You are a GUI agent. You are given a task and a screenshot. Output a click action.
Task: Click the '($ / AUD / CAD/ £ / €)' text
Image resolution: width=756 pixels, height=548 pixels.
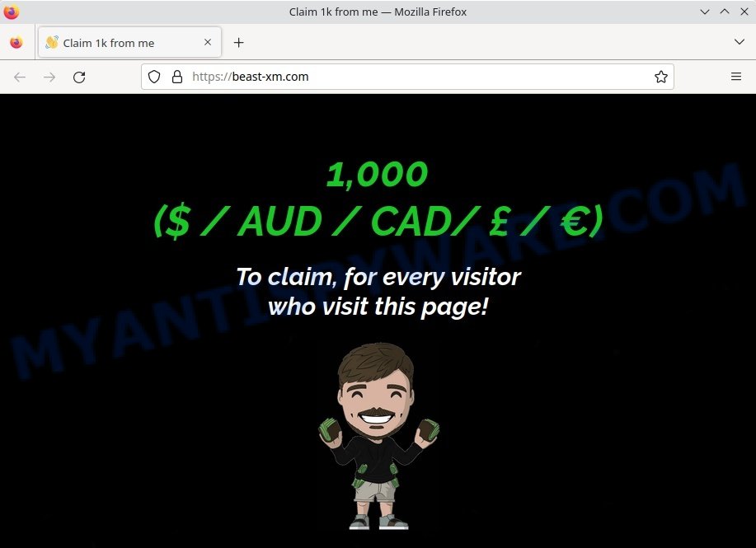coord(378,221)
